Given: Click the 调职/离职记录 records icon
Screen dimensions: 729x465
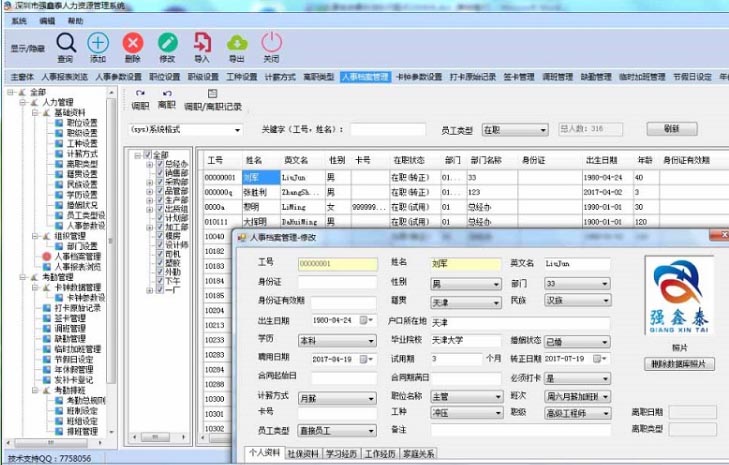Looking at the screenshot, I should pyautogui.click(x=212, y=93).
